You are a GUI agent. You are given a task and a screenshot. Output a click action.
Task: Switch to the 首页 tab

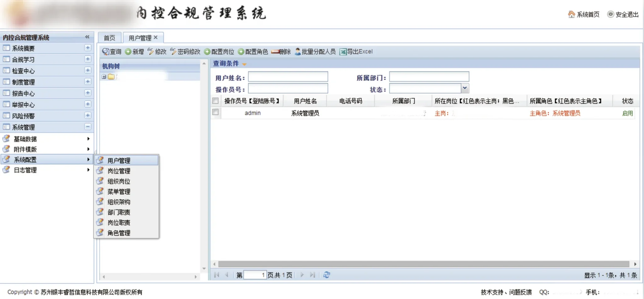click(x=109, y=38)
